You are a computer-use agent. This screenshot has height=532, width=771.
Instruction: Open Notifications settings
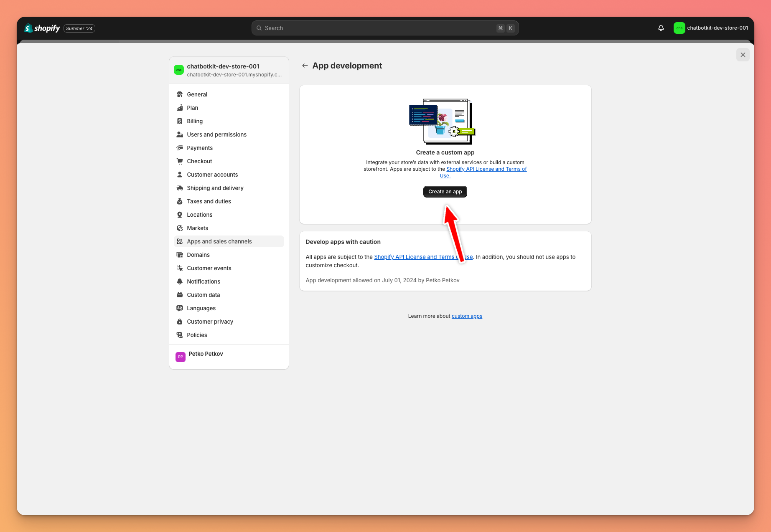point(229,281)
